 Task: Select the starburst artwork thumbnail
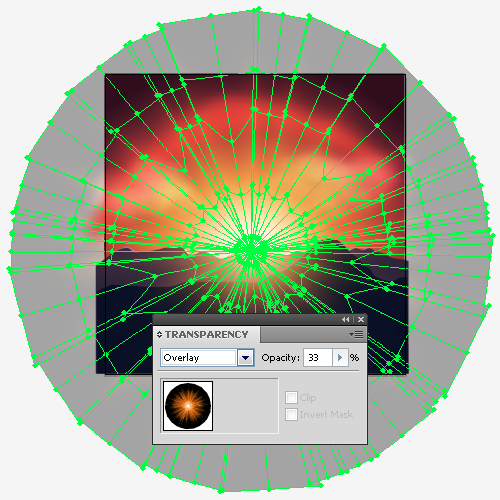(188, 406)
